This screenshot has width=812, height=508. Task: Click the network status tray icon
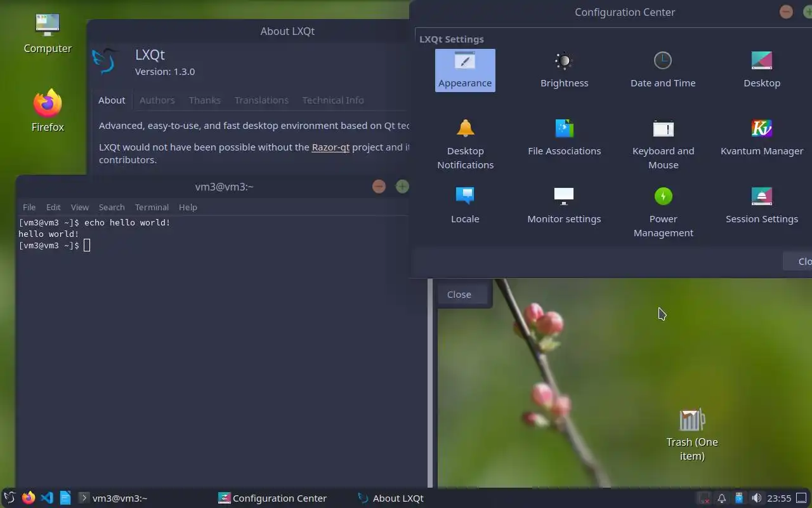pos(704,498)
